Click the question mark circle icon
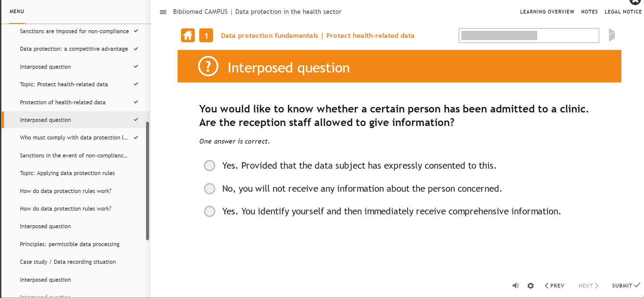Screen dimensions: 644x298 [x=208, y=66]
